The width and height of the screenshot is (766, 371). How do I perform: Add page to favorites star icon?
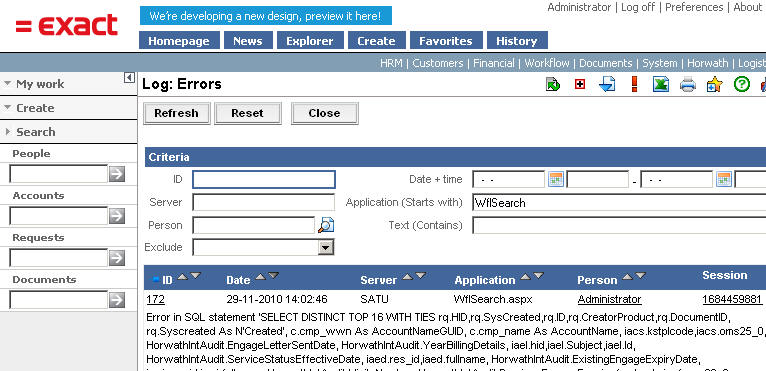coord(714,85)
